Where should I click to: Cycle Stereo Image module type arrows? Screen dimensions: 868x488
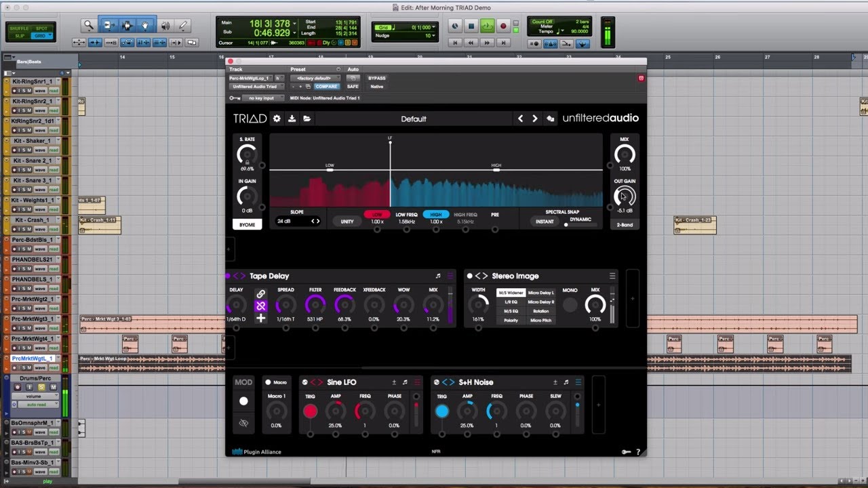point(481,276)
